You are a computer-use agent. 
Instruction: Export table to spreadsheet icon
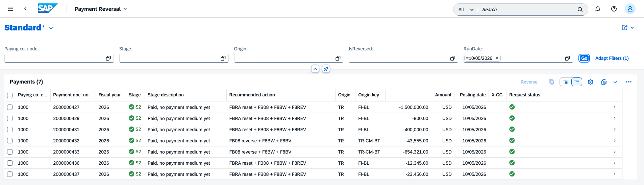pyautogui.click(x=604, y=82)
